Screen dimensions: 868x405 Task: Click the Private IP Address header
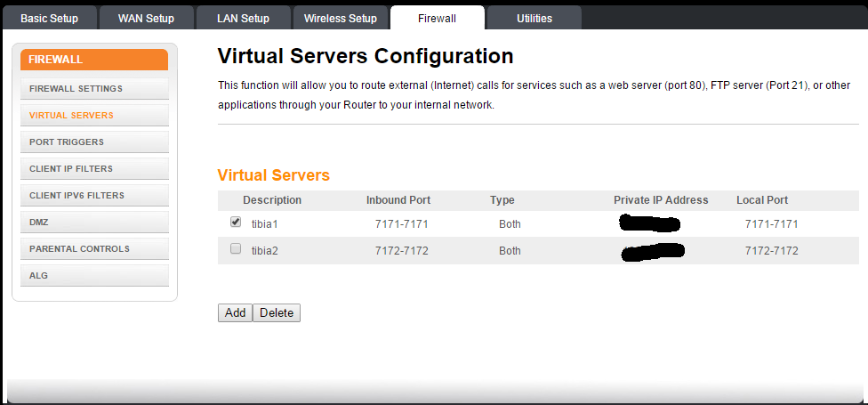661,200
